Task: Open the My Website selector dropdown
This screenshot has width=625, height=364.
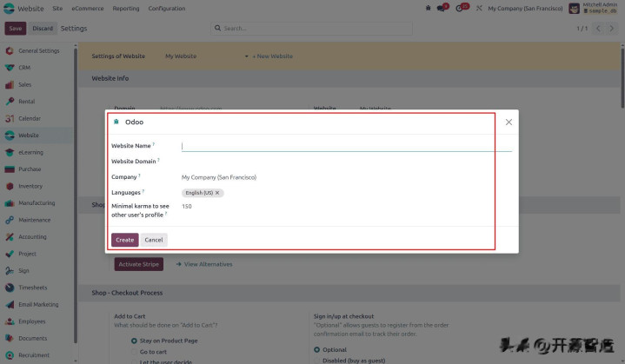Action: pos(207,56)
